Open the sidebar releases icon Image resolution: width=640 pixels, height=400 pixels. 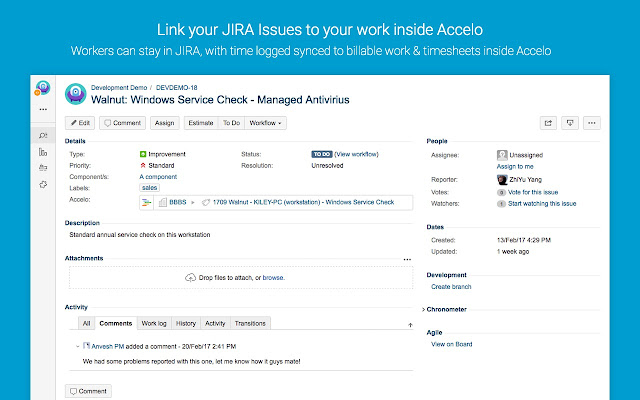43,168
